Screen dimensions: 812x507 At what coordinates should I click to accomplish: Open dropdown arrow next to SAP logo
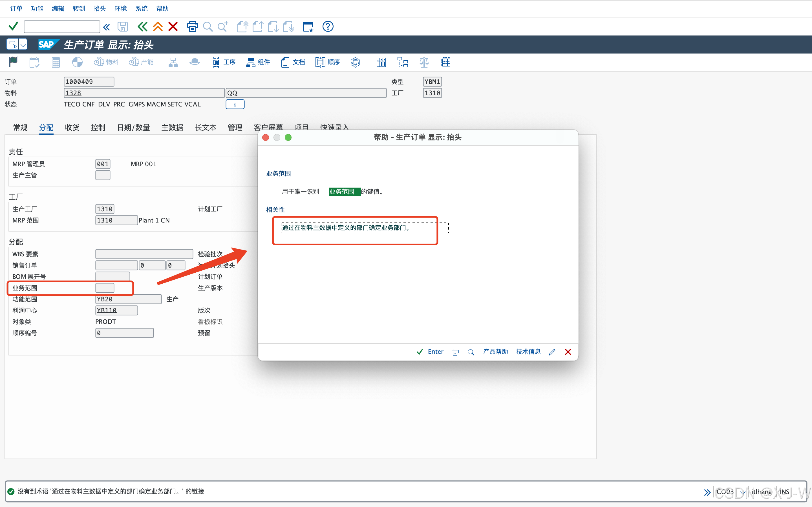23,45
